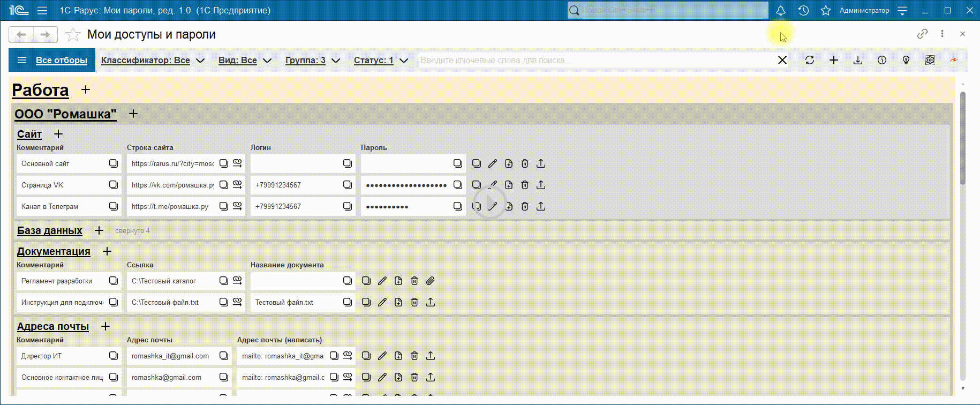Viewport: 980px width, 405px height.
Task: Click the Классификатор: Все filter link
Action: [146, 60]
